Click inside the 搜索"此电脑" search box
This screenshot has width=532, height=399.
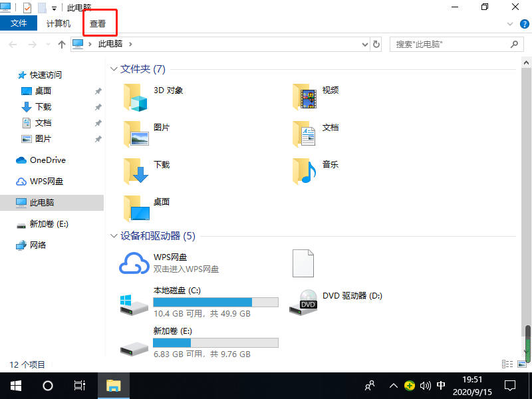[x=452, y=44]
